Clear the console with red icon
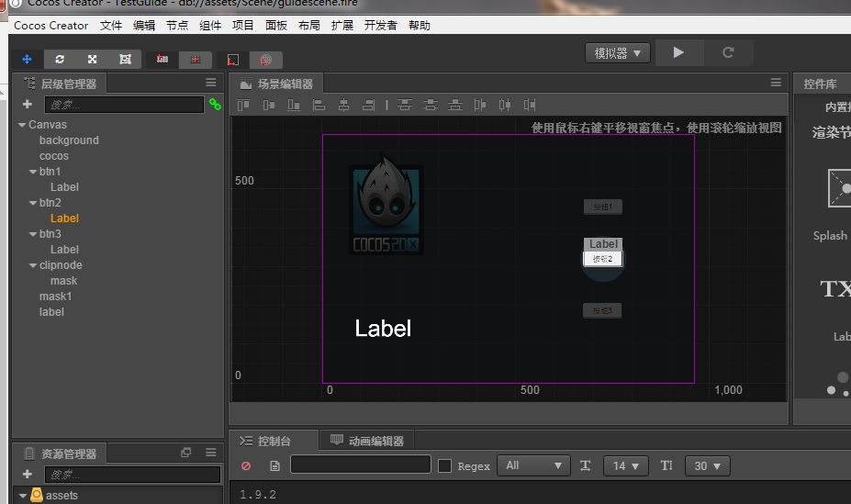 246,466
